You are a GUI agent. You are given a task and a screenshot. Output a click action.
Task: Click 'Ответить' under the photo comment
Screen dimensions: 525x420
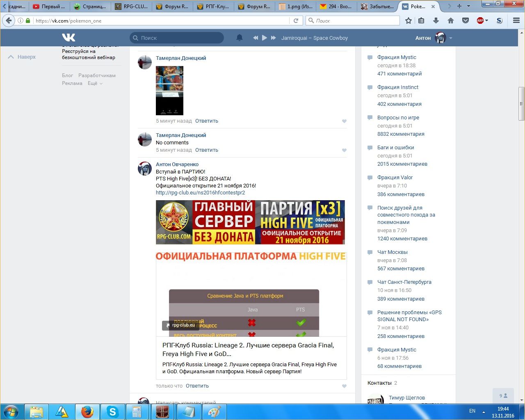[207, 121]
